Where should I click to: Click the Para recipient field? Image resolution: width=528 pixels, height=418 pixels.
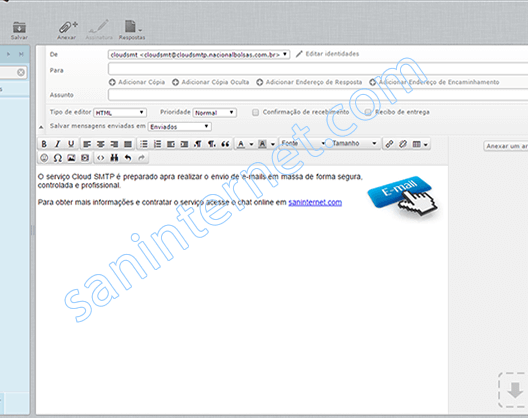click(318, 69)
